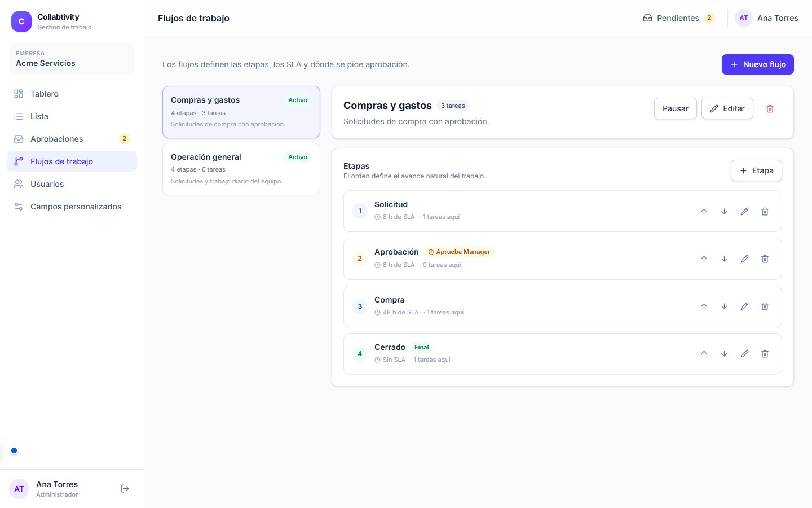Delete the Aprobación stage

[x=765, y=259]
